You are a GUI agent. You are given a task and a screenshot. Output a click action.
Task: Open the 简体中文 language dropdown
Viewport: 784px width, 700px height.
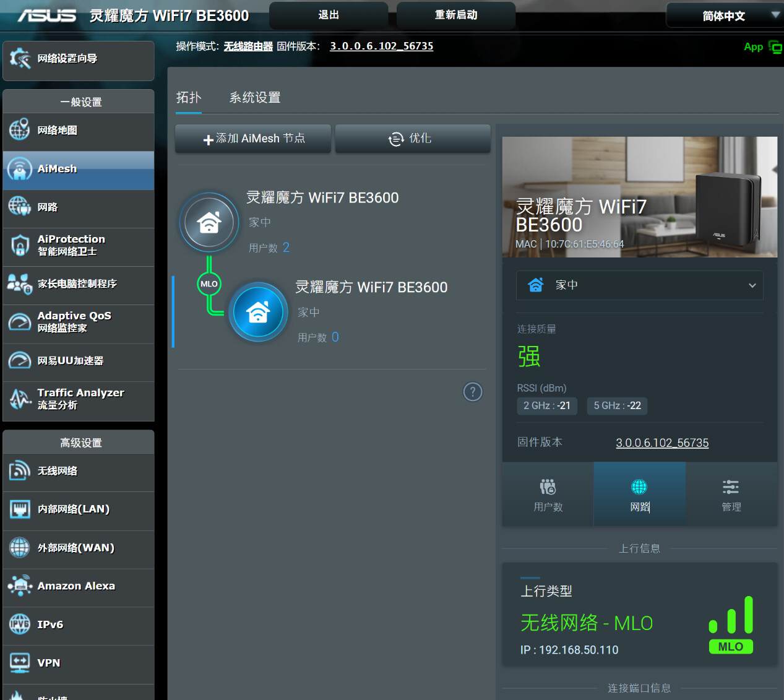(x=725, y=15)
